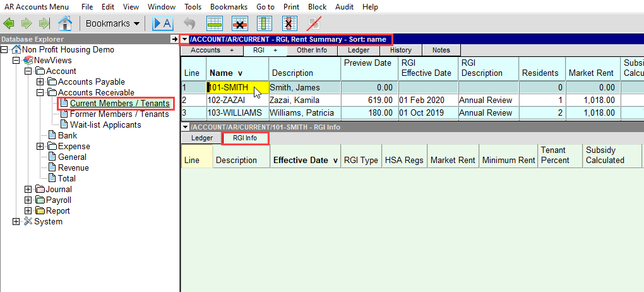Open Former Members / Tenants in tree
The width and height of the screenshot is (644, 292).
pos(119,114)
